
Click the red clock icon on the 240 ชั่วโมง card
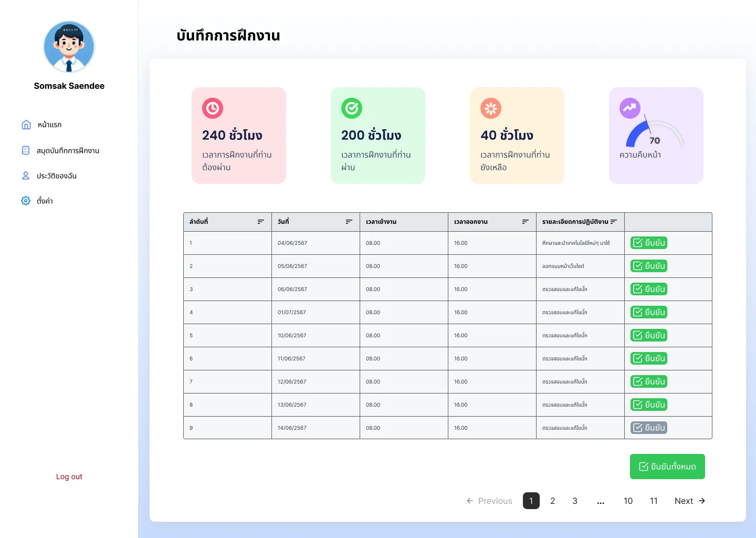(213, 108)
